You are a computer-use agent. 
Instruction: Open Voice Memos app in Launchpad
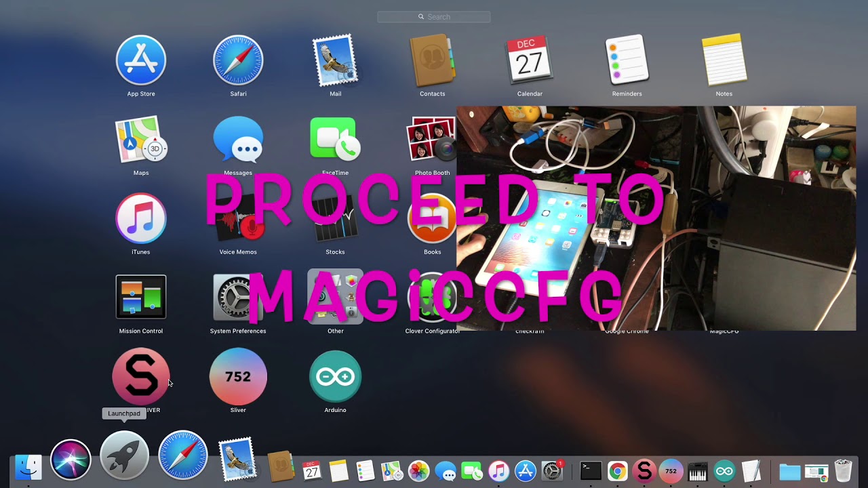tap(238, 218)
